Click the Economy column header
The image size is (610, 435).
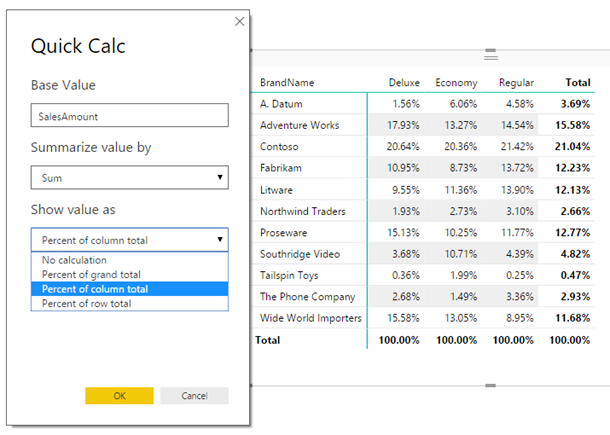[x=456, y=82]
